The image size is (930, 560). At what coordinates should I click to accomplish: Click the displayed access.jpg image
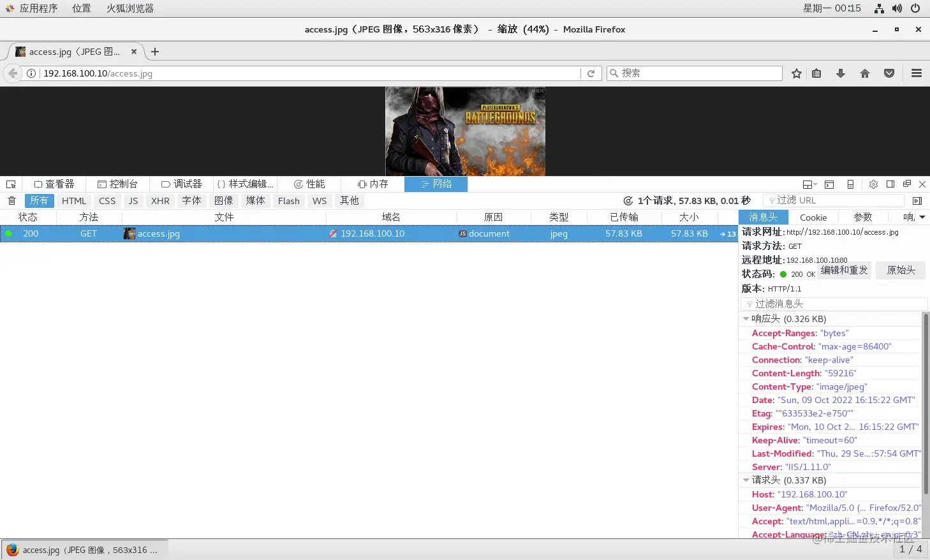(x=465, y=131)
